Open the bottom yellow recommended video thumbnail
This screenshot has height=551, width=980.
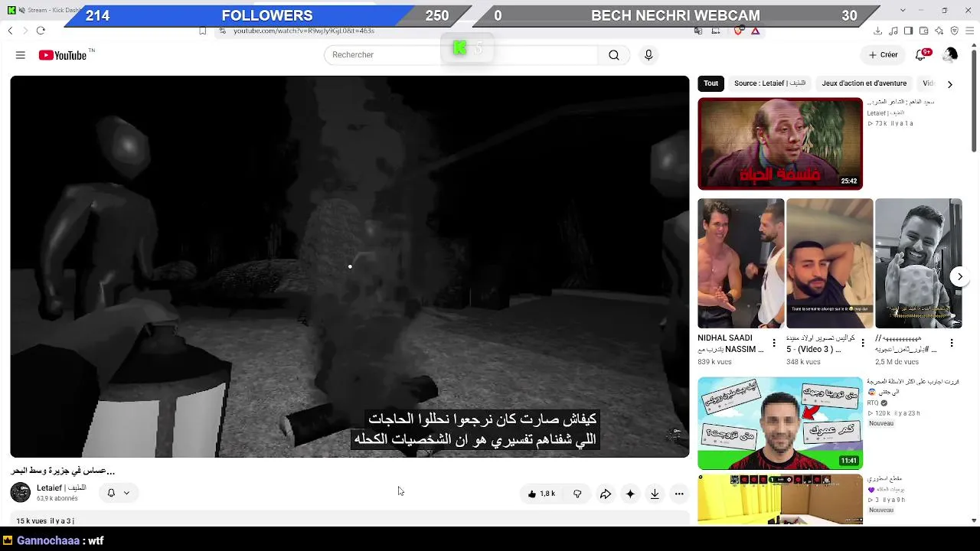(780, 500)
